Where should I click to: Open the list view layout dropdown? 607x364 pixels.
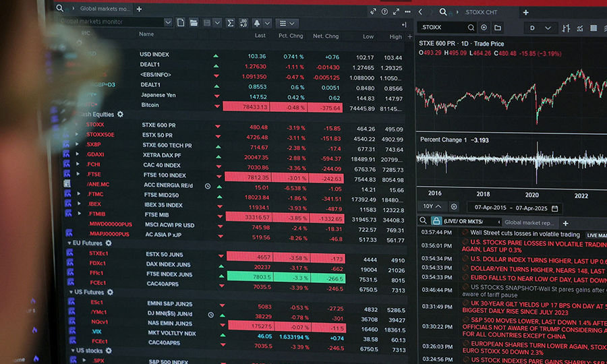tap(287, 24)
